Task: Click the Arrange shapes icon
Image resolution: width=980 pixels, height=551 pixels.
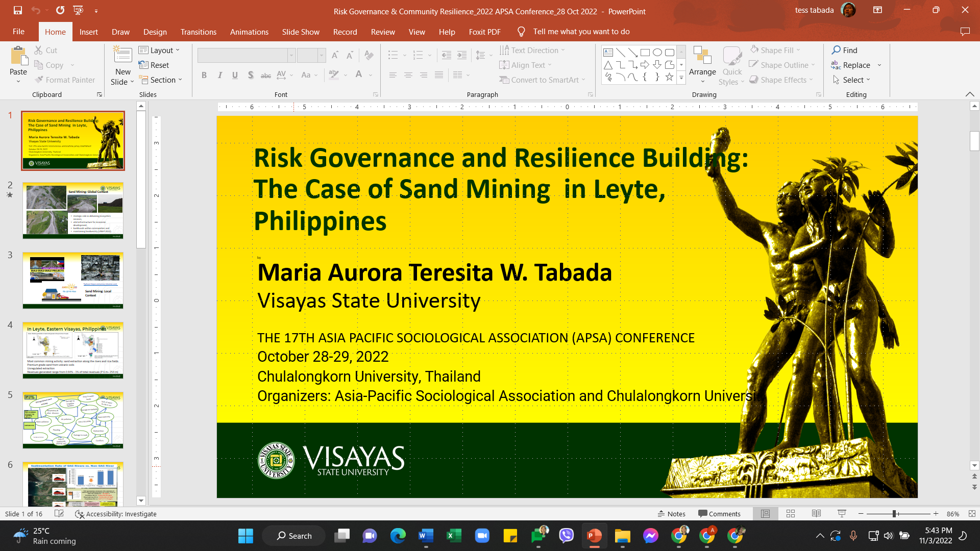Action: tap(702, 57)
